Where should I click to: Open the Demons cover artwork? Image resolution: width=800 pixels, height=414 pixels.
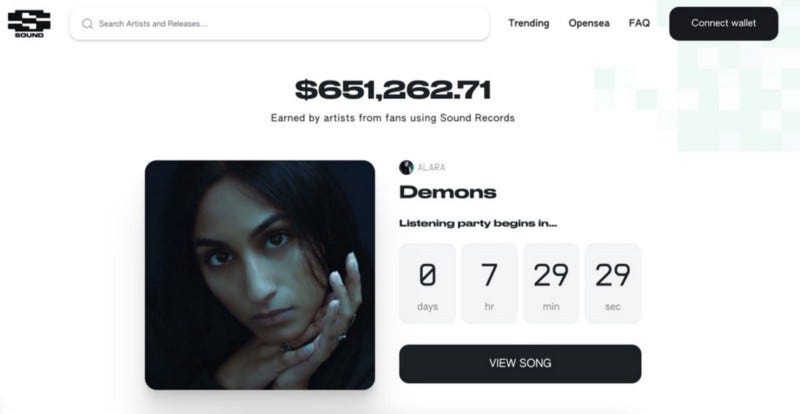click(260, 275)
